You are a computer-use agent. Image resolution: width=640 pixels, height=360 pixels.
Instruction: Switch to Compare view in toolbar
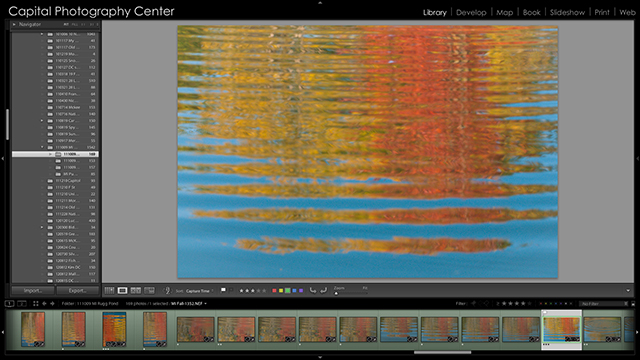point(136,291)
